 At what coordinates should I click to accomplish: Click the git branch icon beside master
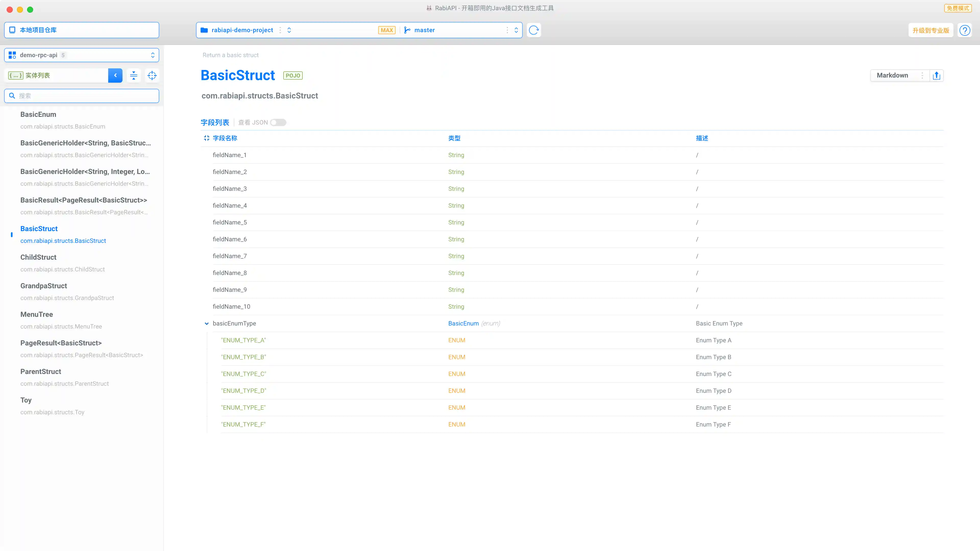tap(407, 30)
